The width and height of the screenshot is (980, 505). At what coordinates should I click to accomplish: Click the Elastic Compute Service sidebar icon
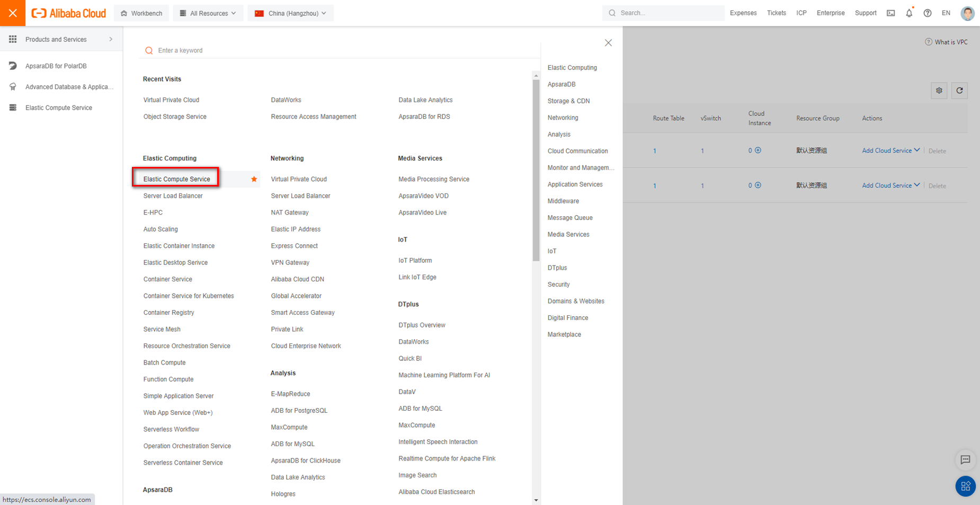pyautogui.click(x=13, y=108)
